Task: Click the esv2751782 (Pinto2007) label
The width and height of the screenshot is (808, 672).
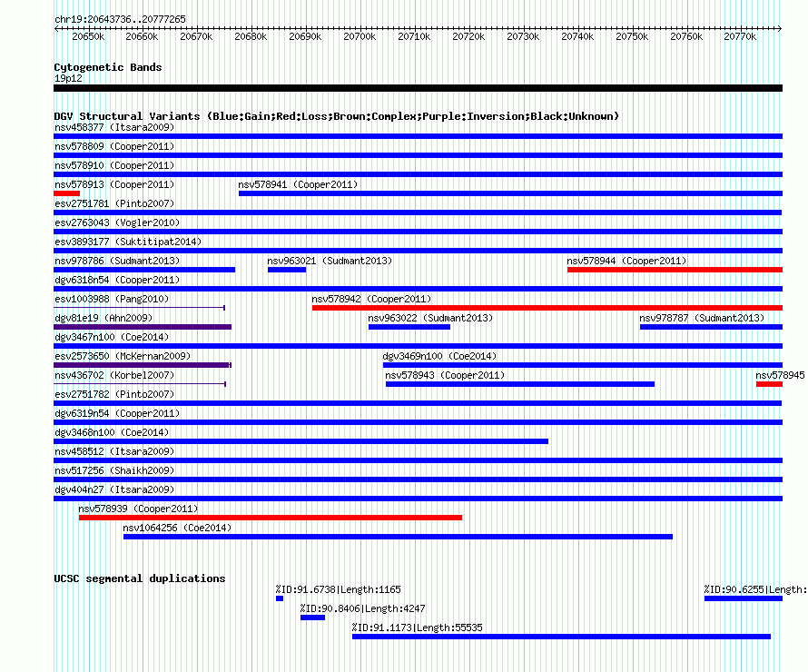Action: click(x=114, y=394)
